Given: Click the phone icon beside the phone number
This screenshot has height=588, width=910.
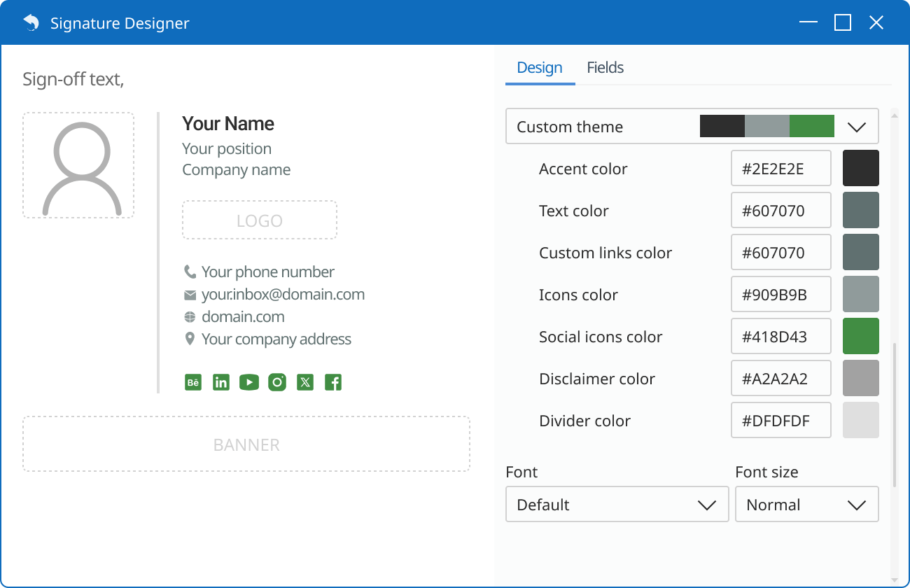Looking at the screenshot, I should pyautogui.click(x=189, y=272).
